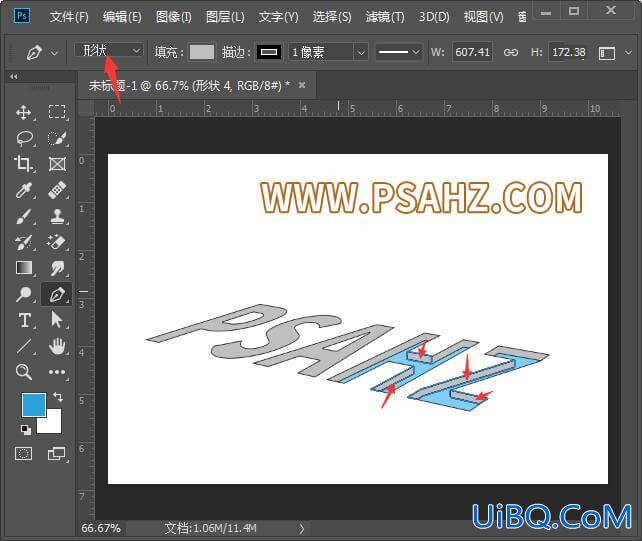Expand the status bar info arrow
Viewport: 642px width, 541px height.
(x=301, y=528)
